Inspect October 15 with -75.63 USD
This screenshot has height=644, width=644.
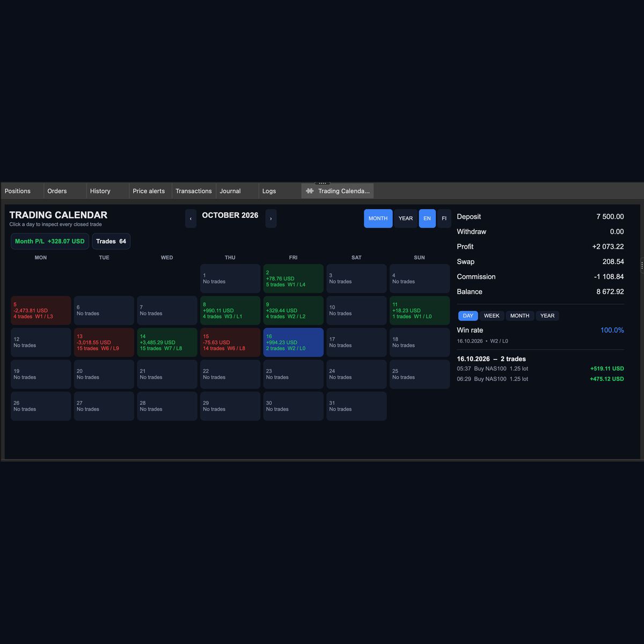[x=230, y=342]
